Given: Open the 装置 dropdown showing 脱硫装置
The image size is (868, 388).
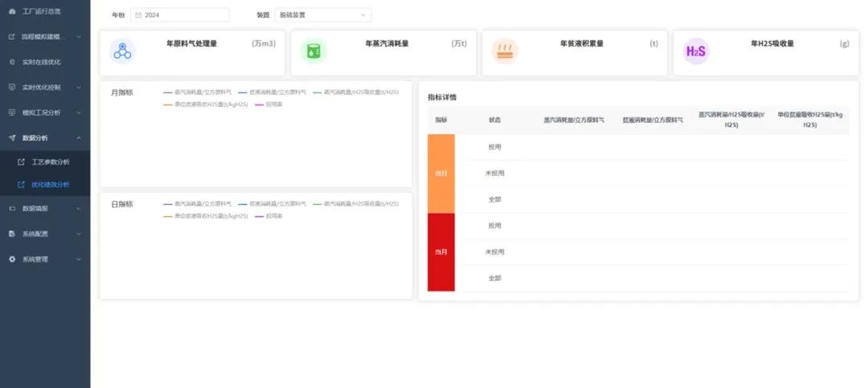Looking at the screenshot, I should click(x=323, y=15).
